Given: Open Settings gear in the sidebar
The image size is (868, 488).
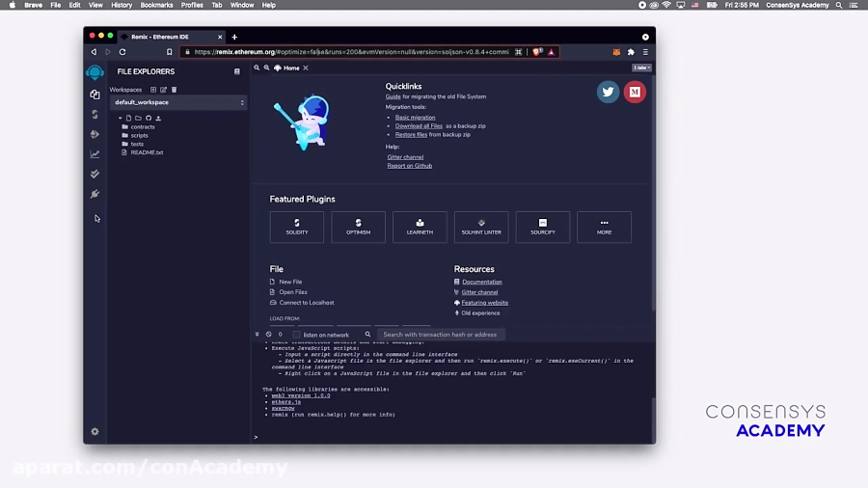Looking at the screenshot, I should 95,431.
